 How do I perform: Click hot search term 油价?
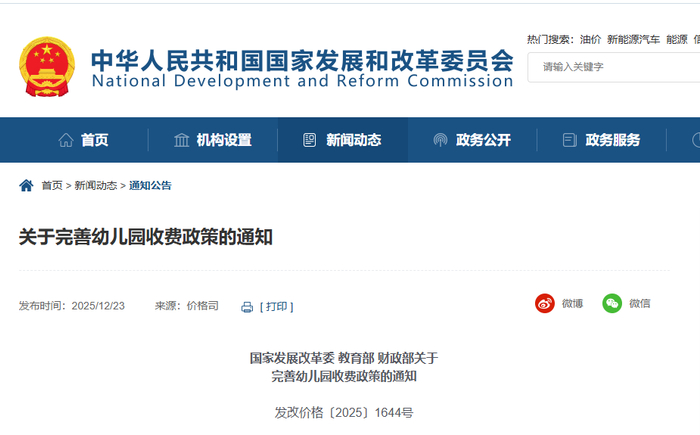pyautogui.click(x=591, y=40)
